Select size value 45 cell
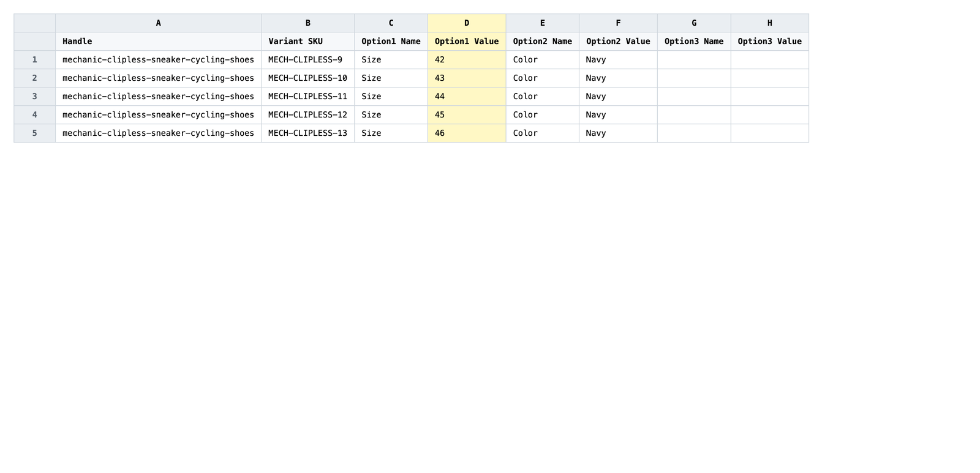This screenshot has width=980, height=473. pos(467,115)
